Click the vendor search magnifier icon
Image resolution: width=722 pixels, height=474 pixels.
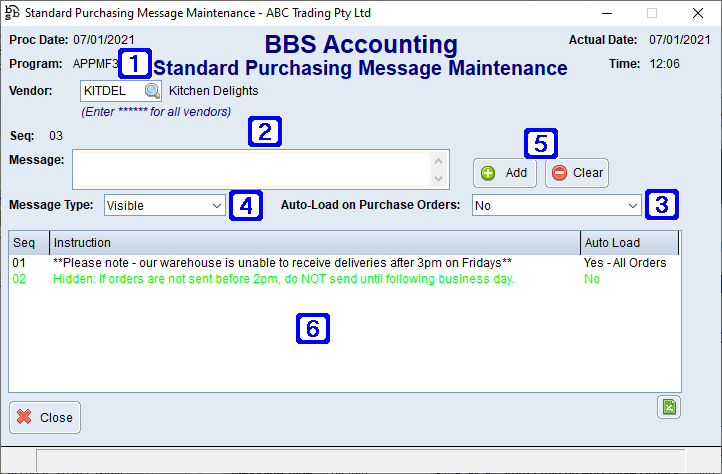(152, 91)
